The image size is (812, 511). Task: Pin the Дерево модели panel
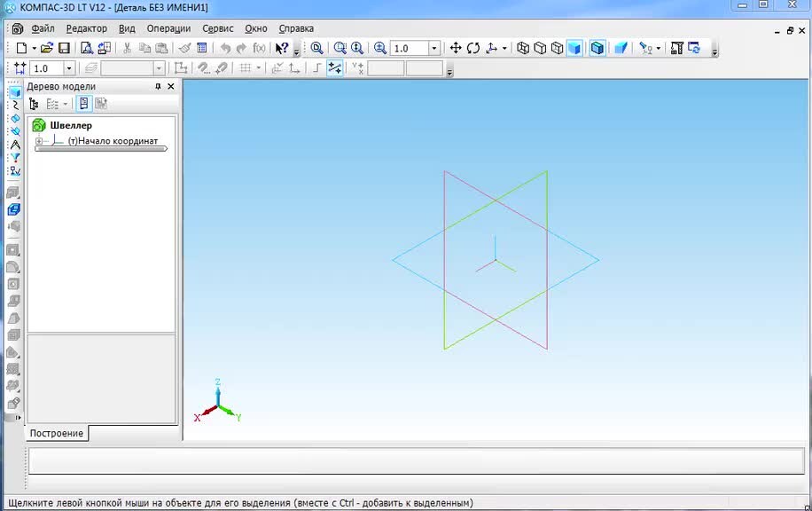point(158,87)
